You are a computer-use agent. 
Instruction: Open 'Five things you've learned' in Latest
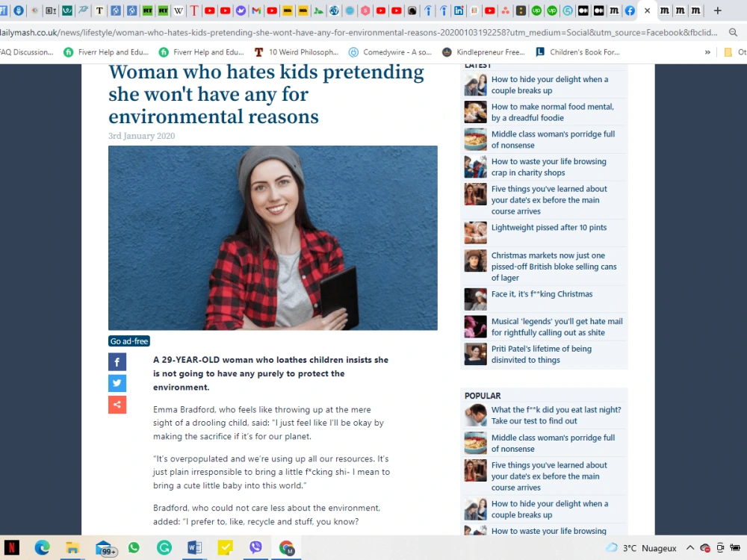549,200
